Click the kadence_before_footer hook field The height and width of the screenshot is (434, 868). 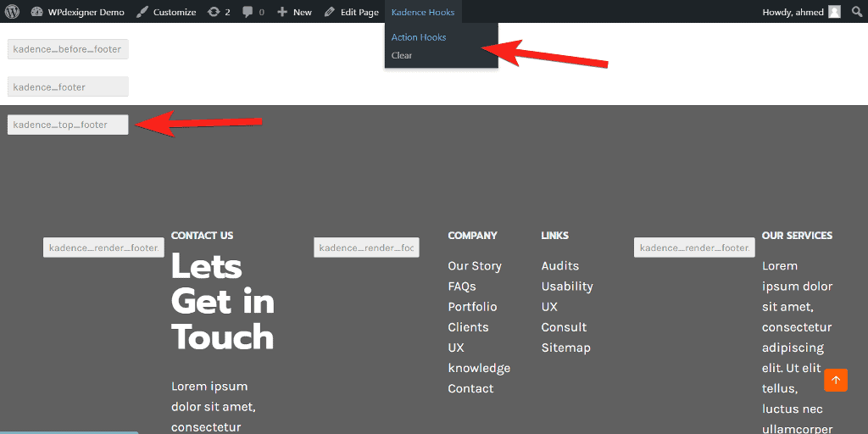(x=68, y=49)
